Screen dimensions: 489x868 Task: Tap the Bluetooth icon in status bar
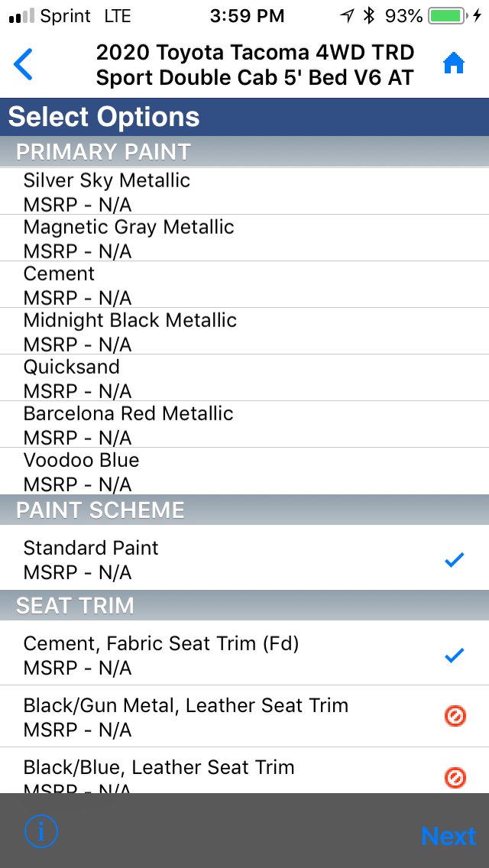pyautogui.click(x=369, y=16)
